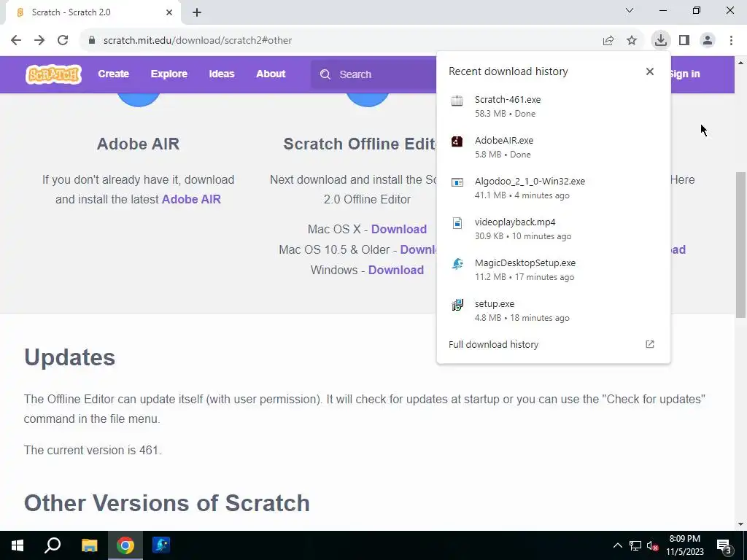This screenshot has width=747, height=560.
Task: Open videoplayback.mp4 download entry
Action: (x=553, y=229)
